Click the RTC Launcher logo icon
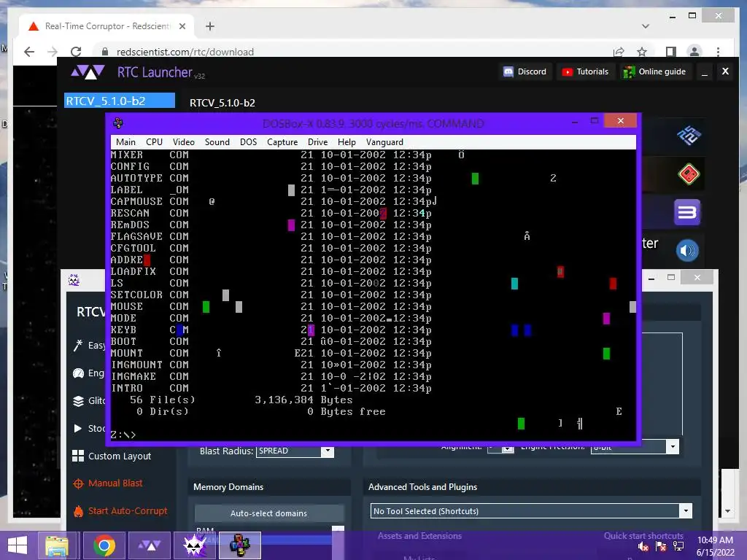The image size is (747, 560). click(88, 72)
